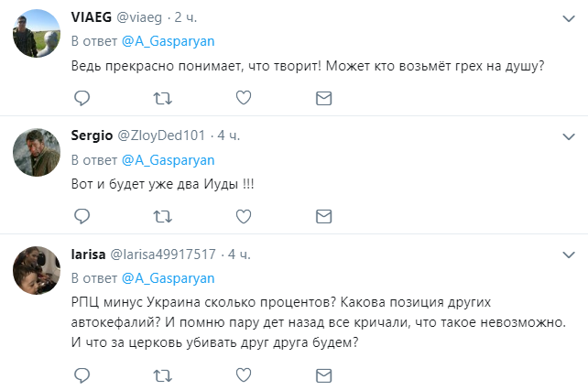Open VIAEG's username link
The width and height of the screenshot is (588, 390).
(x=96, y=17)
